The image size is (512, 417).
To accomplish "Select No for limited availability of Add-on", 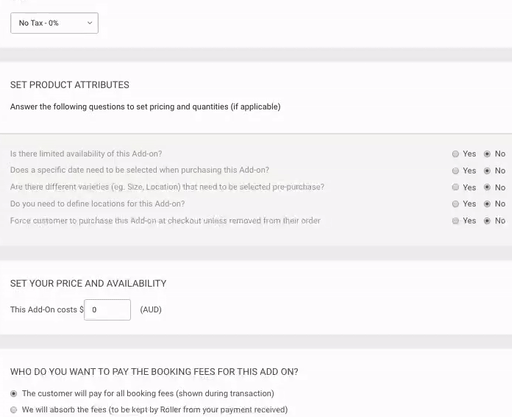I will point(487,154).
